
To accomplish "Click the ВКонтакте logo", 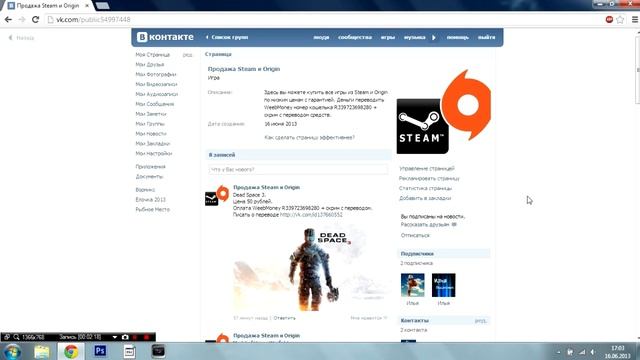I will point(165,37).
